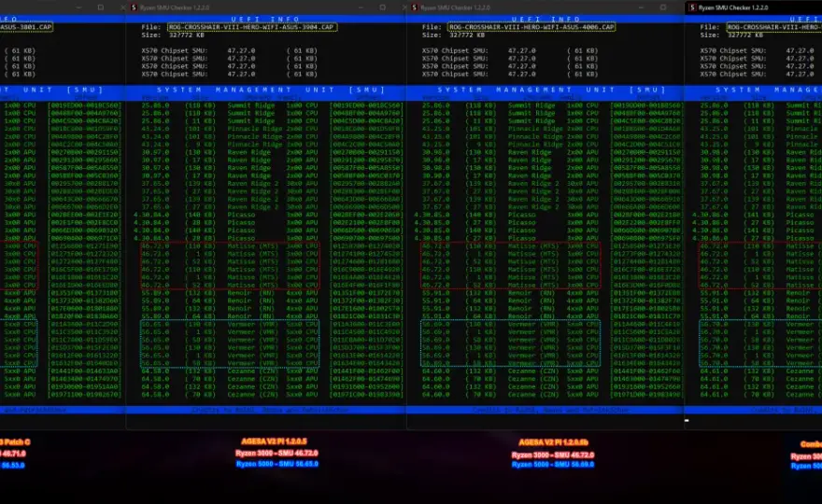The image size is (822, 504).
Task: Click the title text of the rightmost Ryzen SMU Checker window
Action: [x=733, y=7]
